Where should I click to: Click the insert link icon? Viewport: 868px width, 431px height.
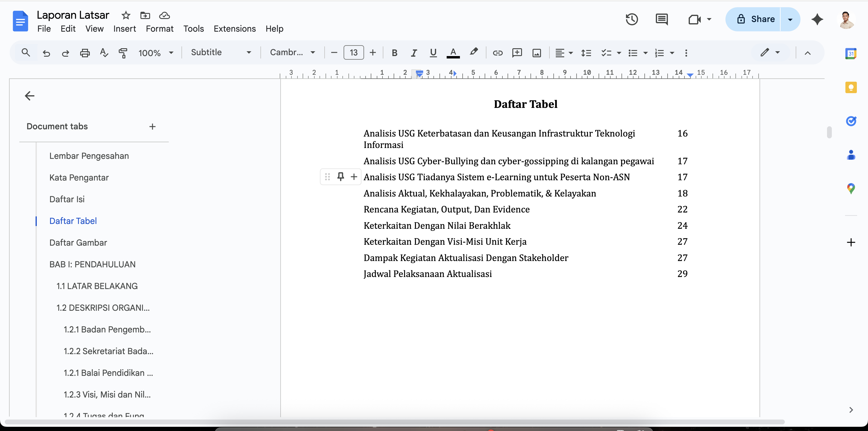tap(497, 53)
